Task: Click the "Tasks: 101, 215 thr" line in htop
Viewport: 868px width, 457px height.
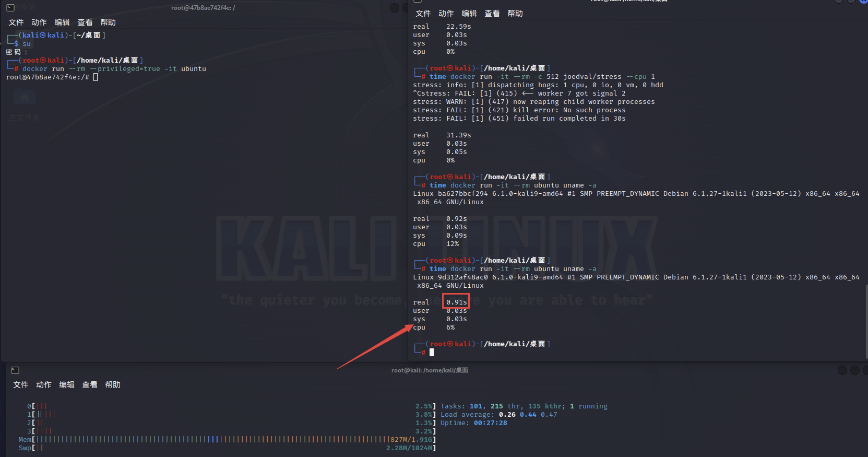Action: [x=524, y=406]
